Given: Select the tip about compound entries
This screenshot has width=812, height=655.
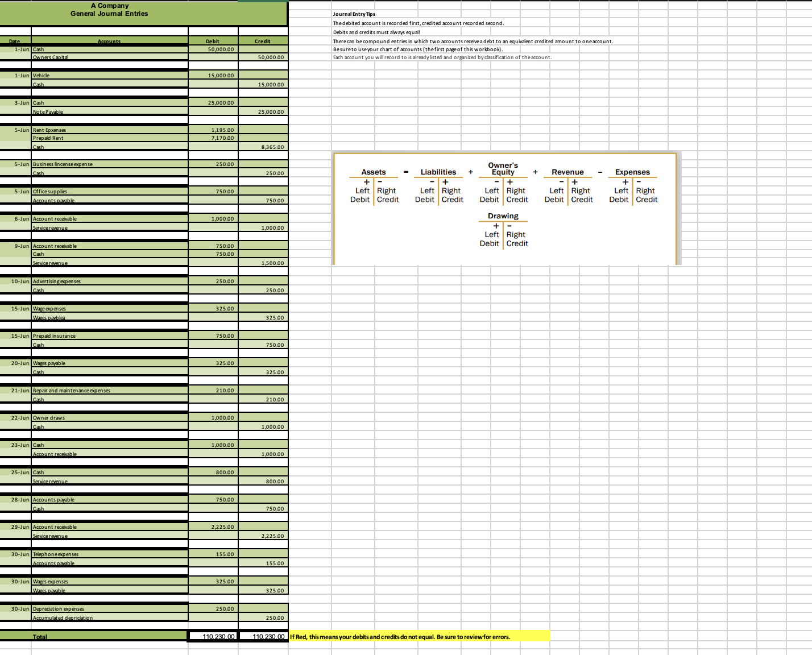Looking at the screenshot, I should (x=473, y=42).
